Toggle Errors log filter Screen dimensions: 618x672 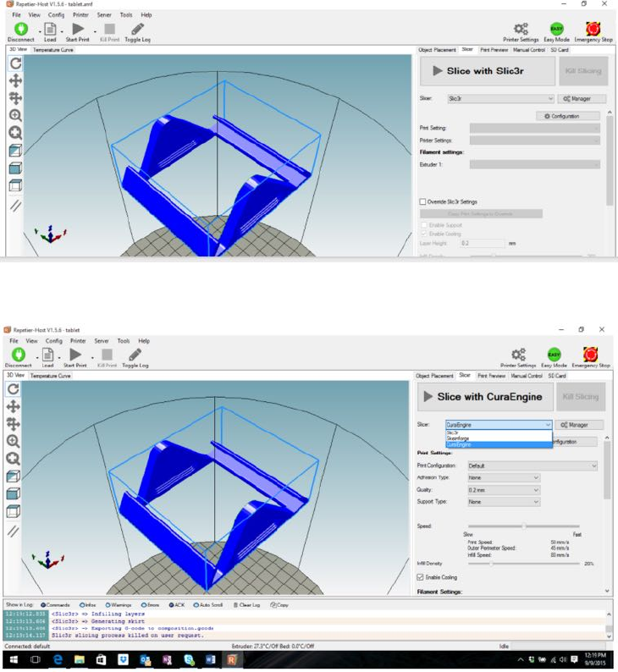click(x=151, y=605)
